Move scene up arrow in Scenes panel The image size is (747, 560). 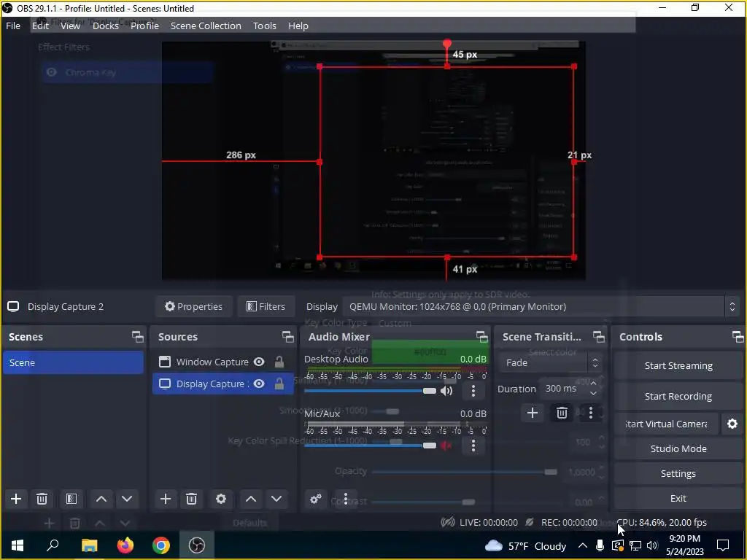pos(101,499)
